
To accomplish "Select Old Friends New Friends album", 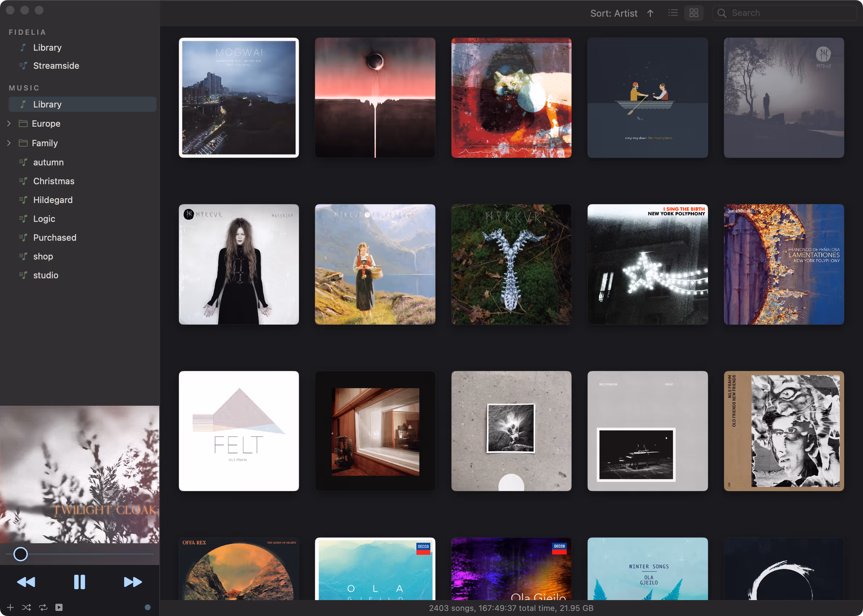I will (x=784, y=431).
